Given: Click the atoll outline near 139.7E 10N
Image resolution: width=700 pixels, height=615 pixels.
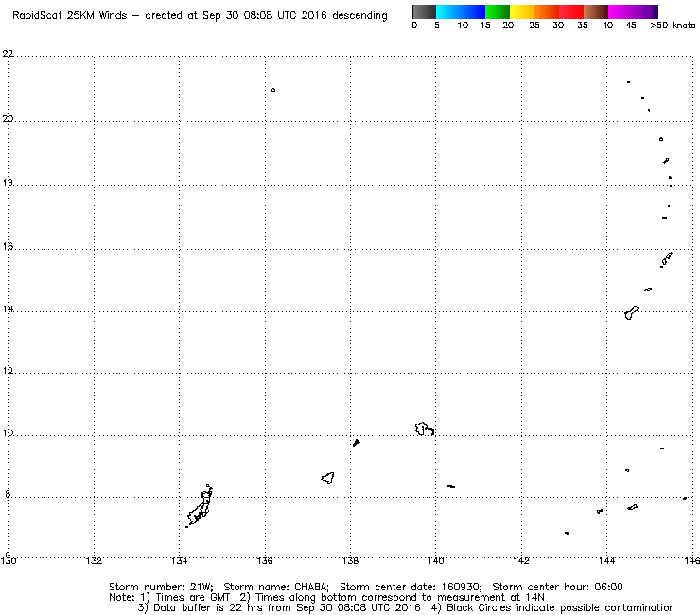Looking at the screenshot, I should point(424,429).
